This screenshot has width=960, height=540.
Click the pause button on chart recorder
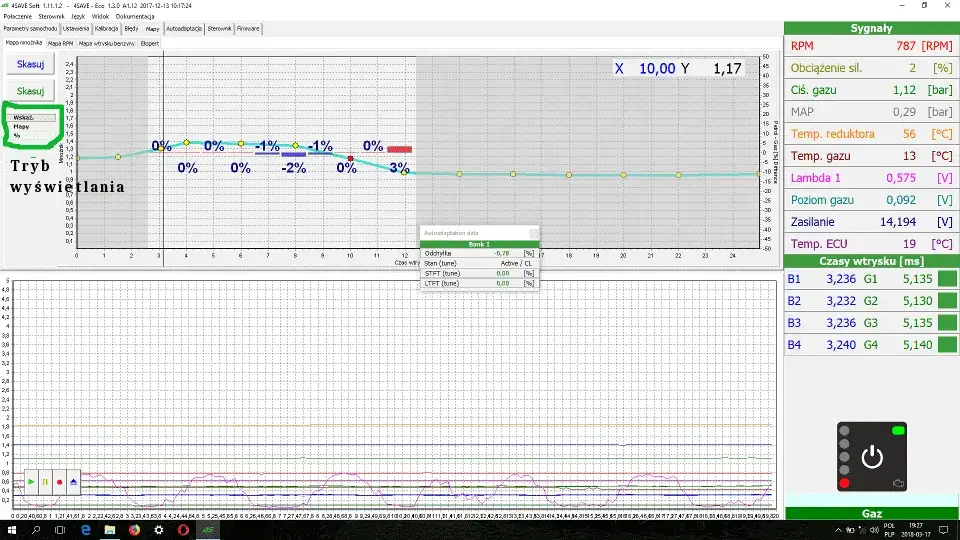(45, 482)
